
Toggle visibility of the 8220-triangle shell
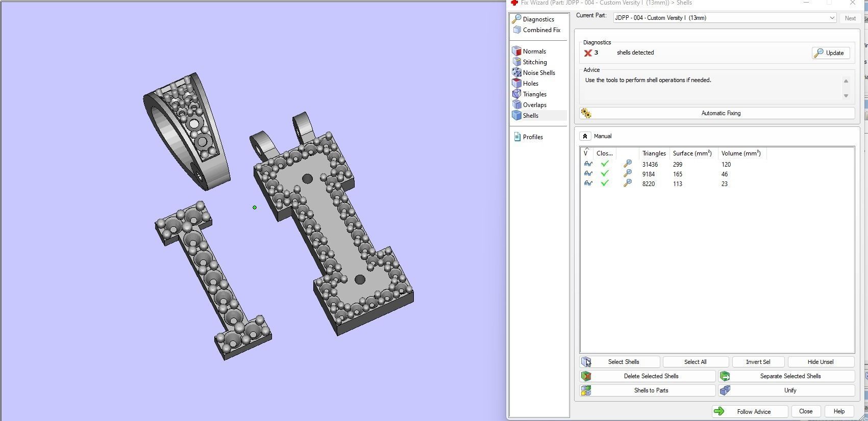(588, 183)
